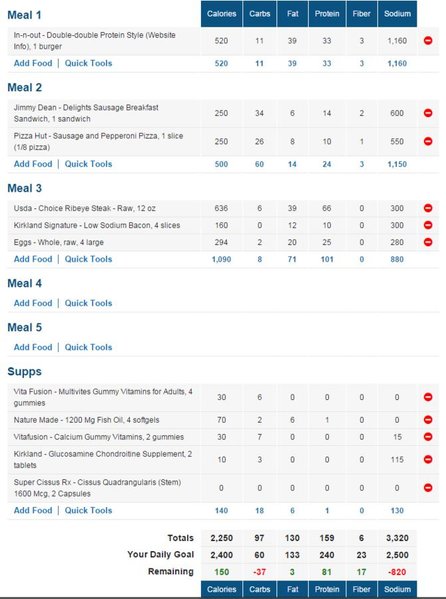Delete Nature Made Fish Oil entry

tap(428, 419)
